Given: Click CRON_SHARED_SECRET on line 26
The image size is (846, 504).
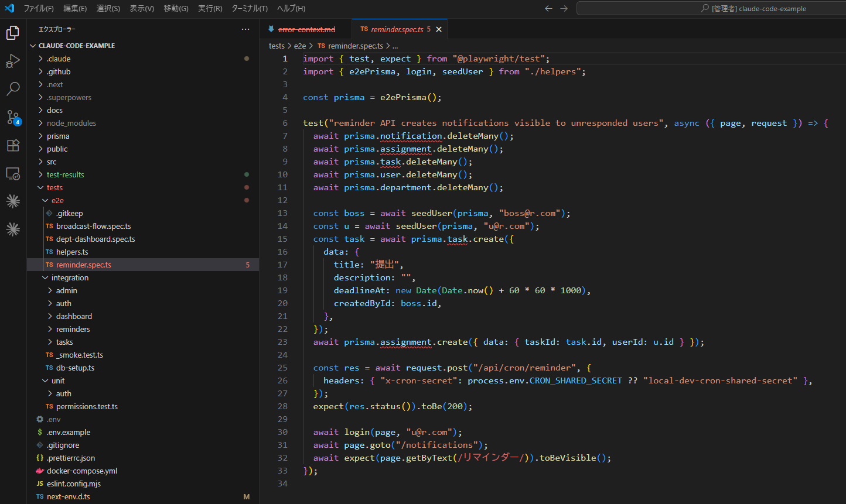Looking at the screenshot, I should [576, 380].
